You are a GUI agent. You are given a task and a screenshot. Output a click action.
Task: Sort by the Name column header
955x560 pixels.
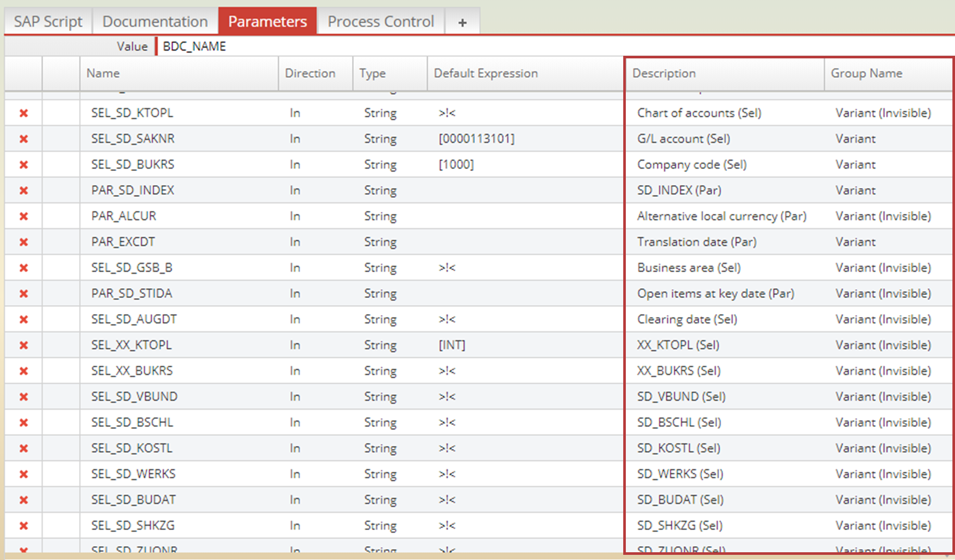coord(179,73)
